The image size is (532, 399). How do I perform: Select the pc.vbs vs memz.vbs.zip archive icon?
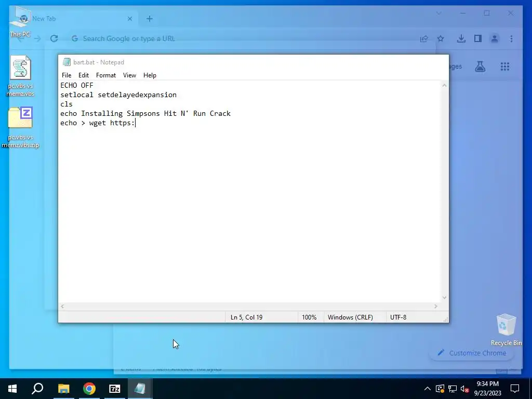pos(20,128)
